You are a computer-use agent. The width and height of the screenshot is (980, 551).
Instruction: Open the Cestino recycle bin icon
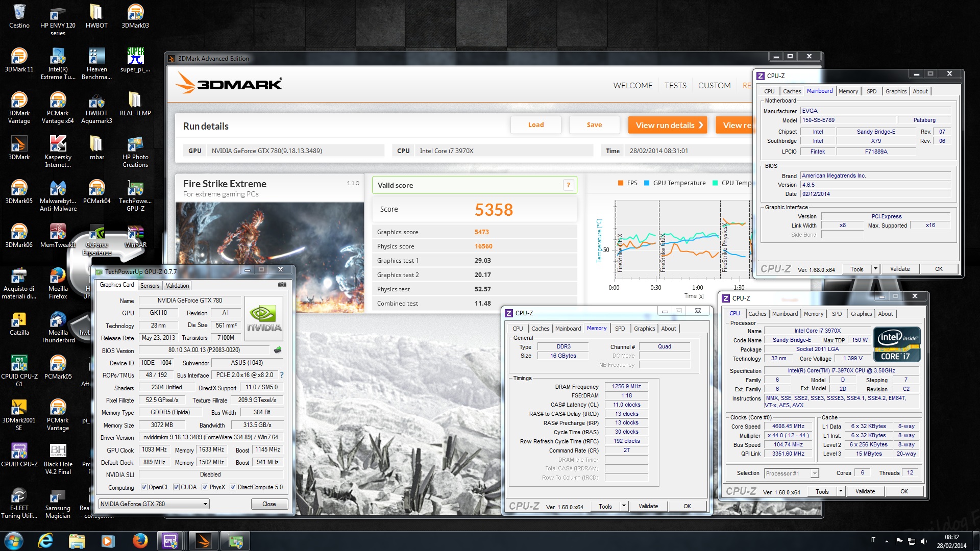(19, 16)
